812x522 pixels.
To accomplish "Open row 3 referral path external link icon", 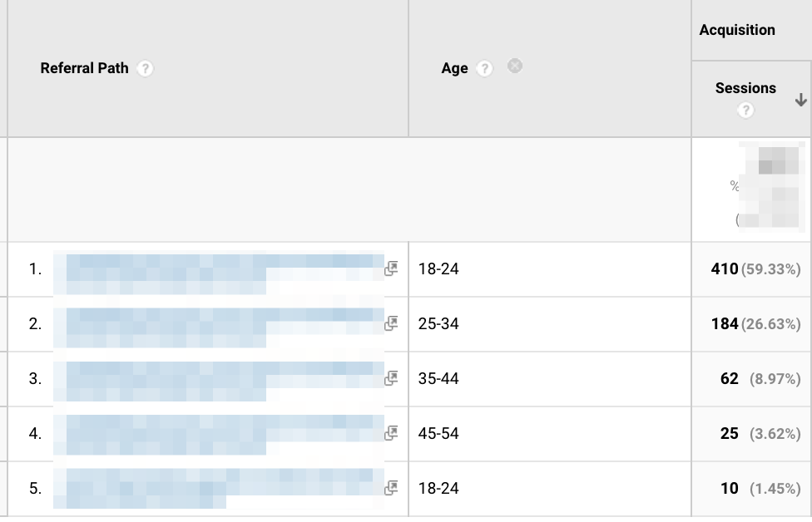I will click(391, 378).
